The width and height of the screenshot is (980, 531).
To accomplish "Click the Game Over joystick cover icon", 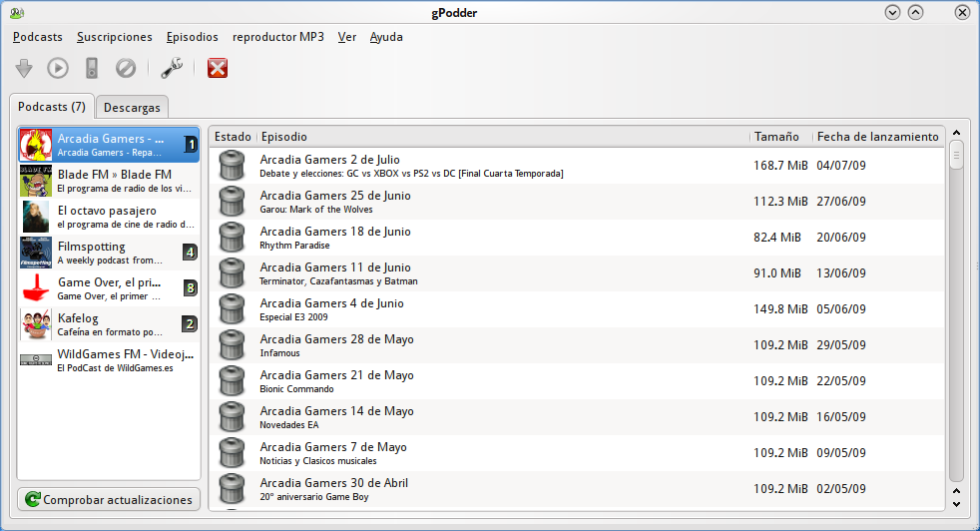I will [x=36, y=288].
